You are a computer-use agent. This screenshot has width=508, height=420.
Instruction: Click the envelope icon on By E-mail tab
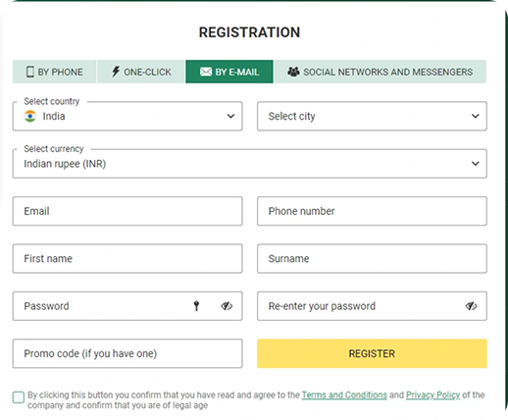click(x=206, y=72)
